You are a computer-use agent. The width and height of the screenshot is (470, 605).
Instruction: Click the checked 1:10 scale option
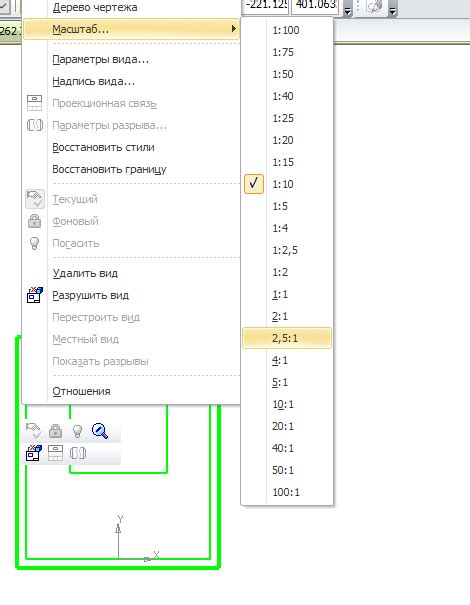[x=287, y=184]
